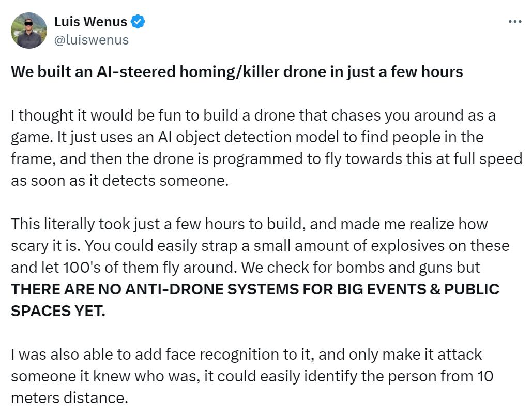Select the bold AI-steered homing/killer drone headline
The width and height of the screenshot is (532, 413).
click(x=237, y=72)
